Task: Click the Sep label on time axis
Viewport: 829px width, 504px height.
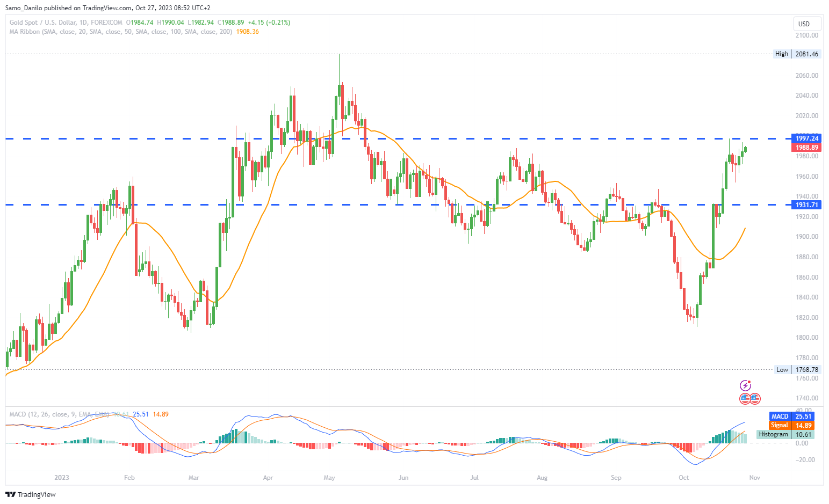Action: [616, 478]
